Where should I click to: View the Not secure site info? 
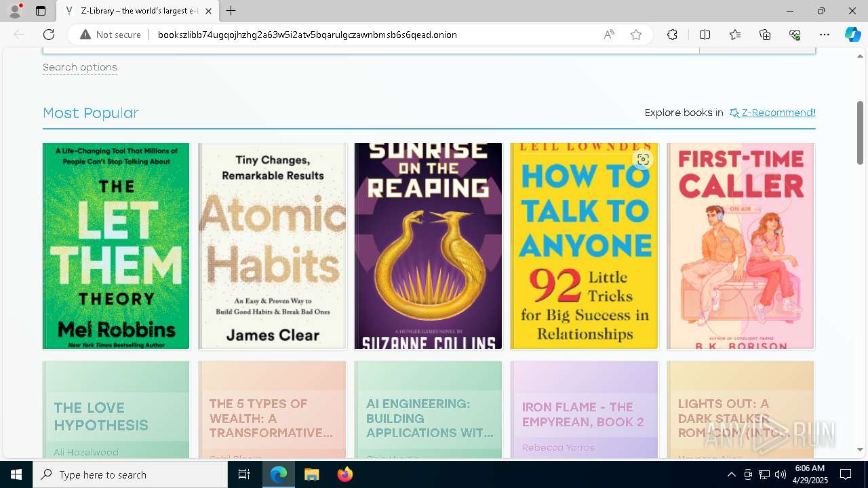click(111, 35)
